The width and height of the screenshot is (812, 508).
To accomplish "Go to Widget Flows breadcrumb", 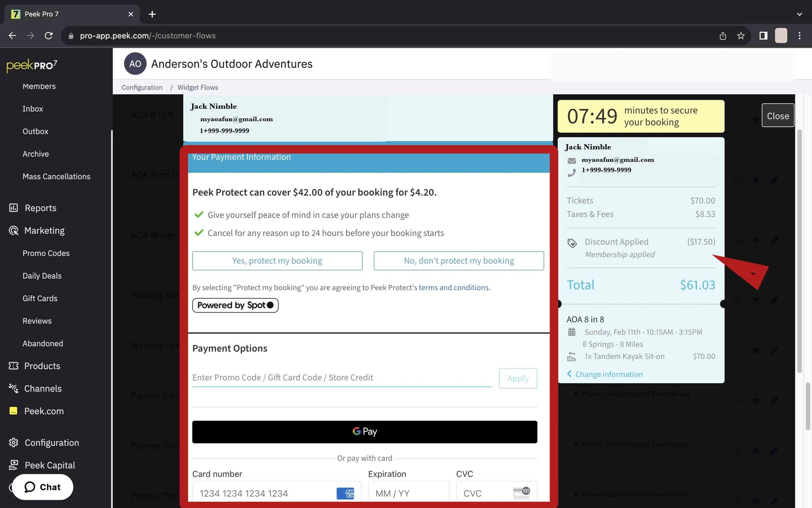I will tap(197, 87).
